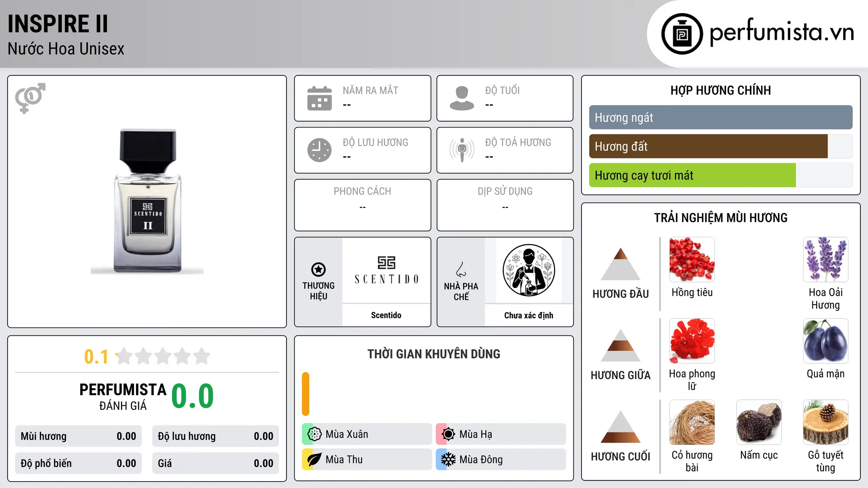Select the Mùa Đông season

tap(501, 460)
